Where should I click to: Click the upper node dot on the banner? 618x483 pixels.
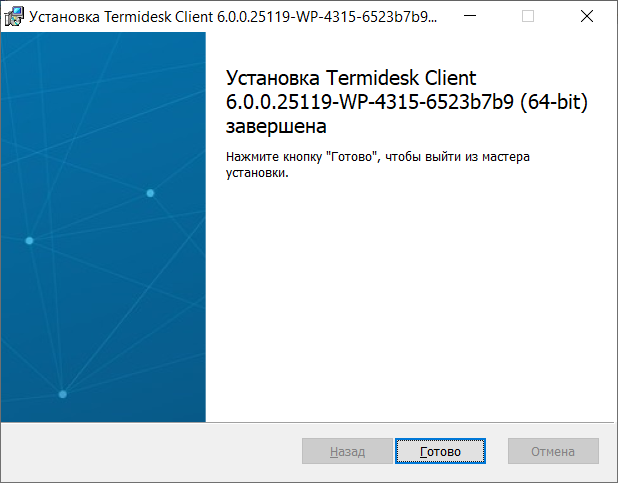pos(150,193)
